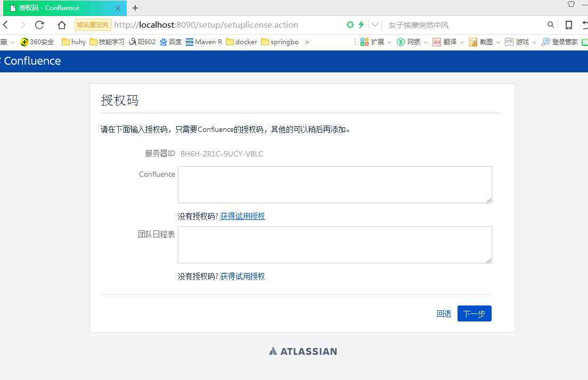Viewport: 588px width, 380px height.
Task: Click the Confluence textarea resize handle
Action: tap(489, 200)
